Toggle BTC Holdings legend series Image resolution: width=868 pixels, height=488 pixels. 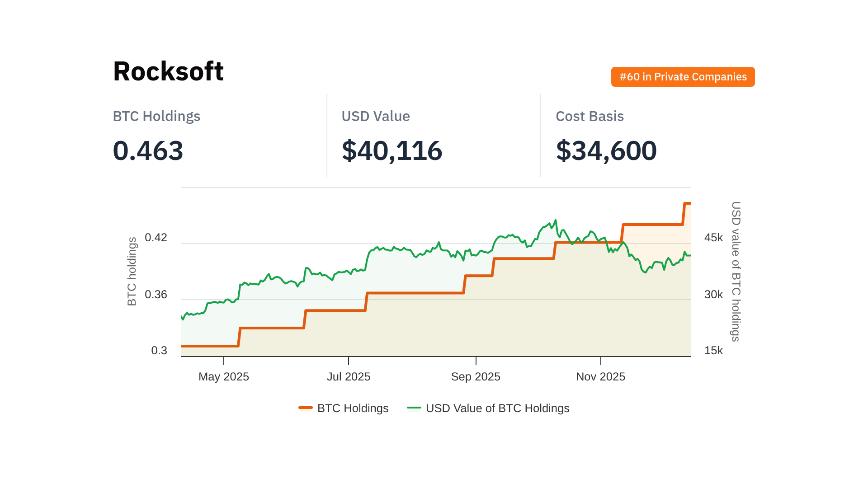coord(353,408)
